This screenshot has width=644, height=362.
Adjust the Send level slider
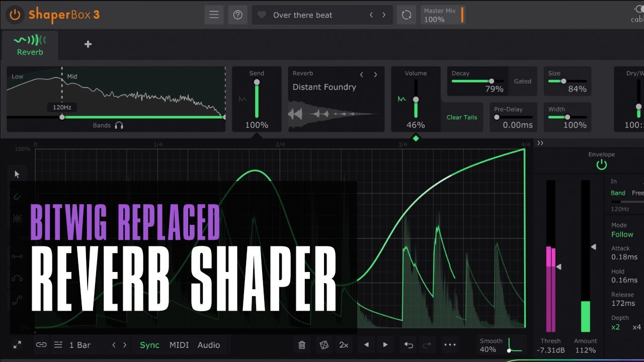(x=257, y=99)
